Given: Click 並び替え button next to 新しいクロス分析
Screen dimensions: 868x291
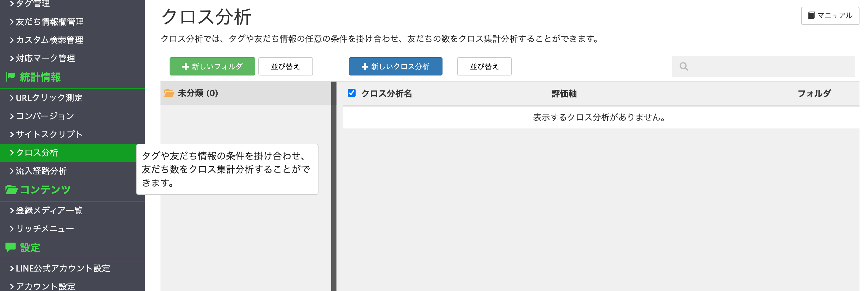Looking at the screenshot, I should 484,66.
